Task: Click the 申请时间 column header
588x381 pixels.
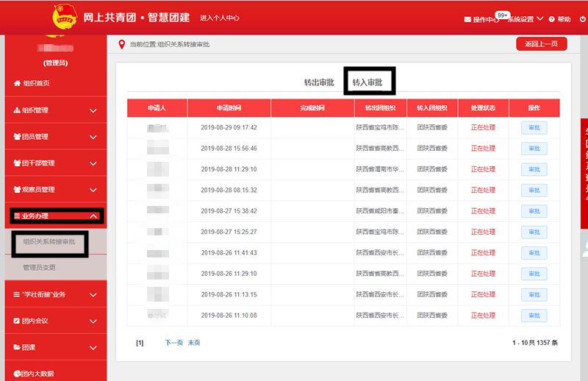Action: coord(229,108)
